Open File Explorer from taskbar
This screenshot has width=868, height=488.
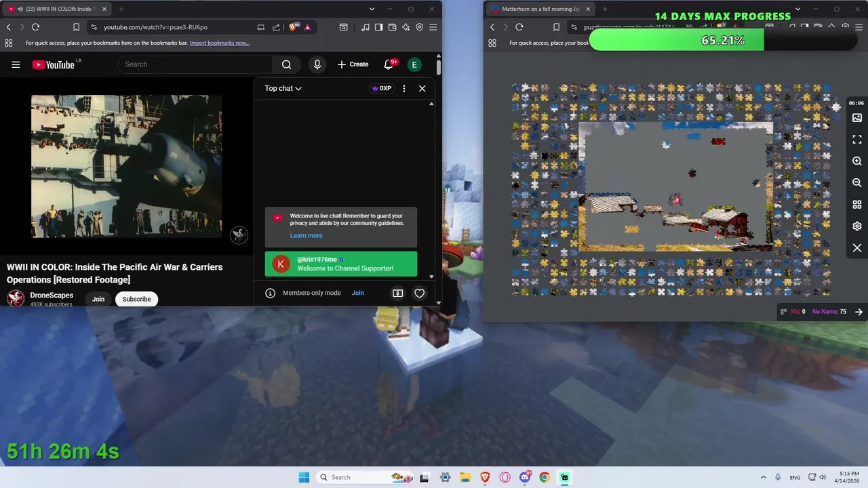[x=465, y=477]
